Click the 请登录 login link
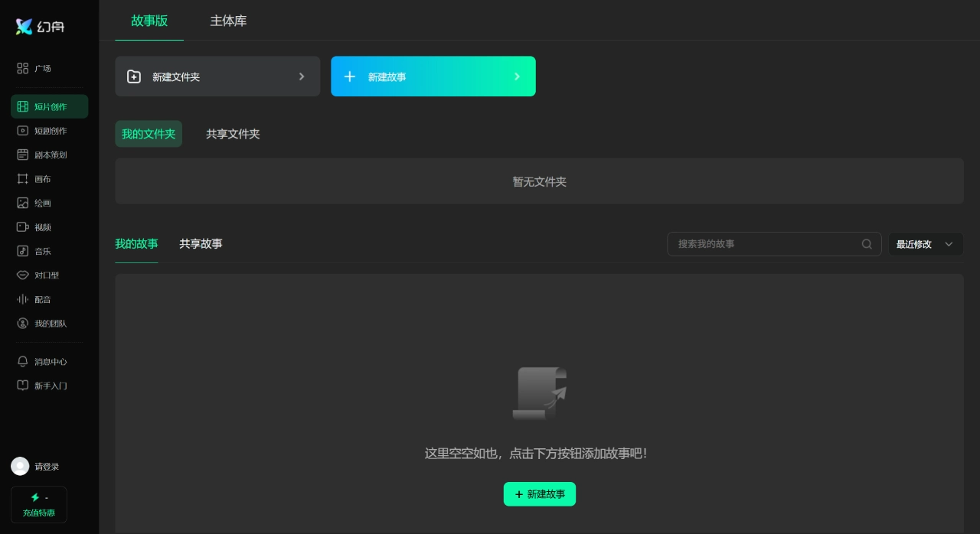The width and height of the screenshot is (980, 534). (x=47, y=467)
